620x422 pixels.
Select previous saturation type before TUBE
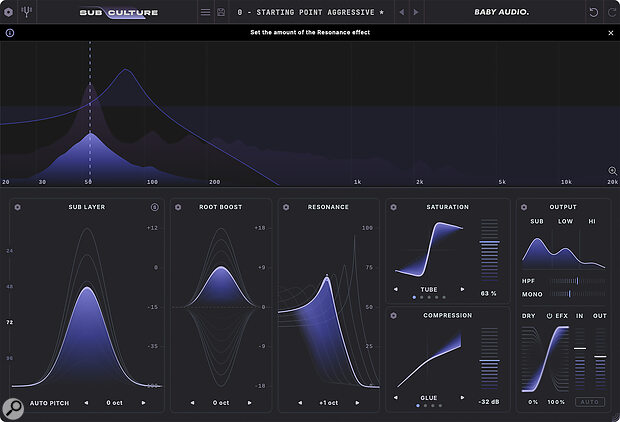[x=395, y=290]
